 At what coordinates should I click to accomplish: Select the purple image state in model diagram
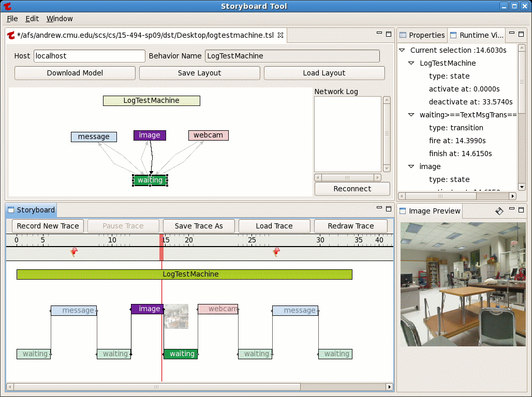150,135
